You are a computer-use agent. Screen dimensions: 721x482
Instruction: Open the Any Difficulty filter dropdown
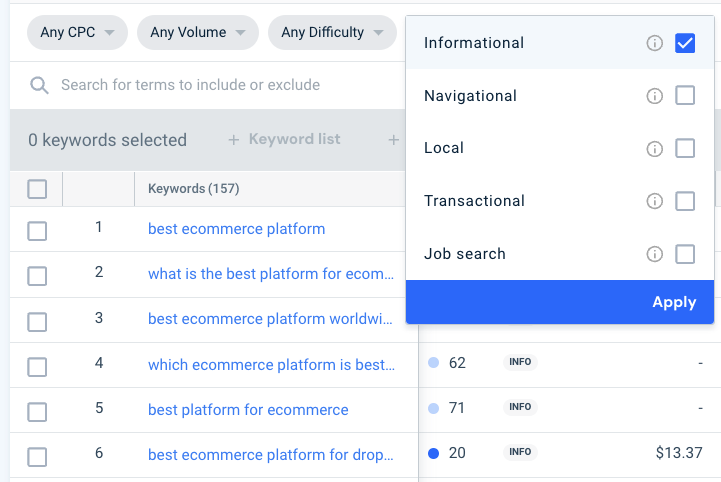pyautogui.click(x=332, y=32)
